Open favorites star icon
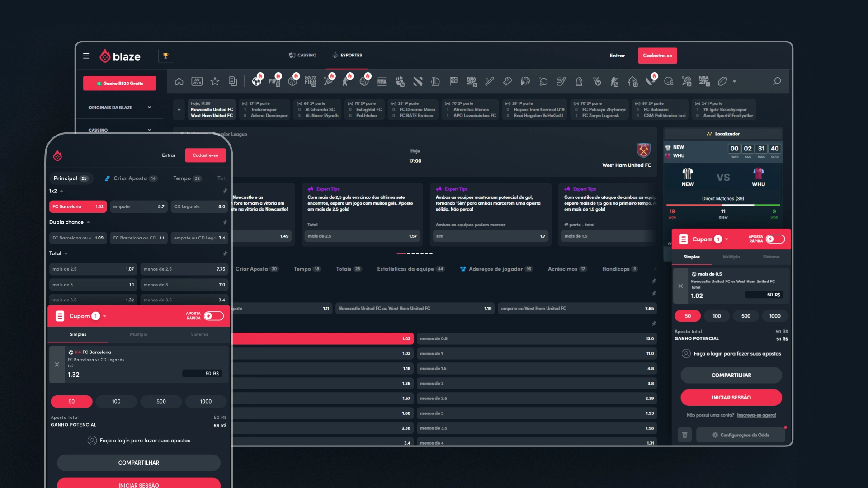Screen dimensions: 868x488 215,81
